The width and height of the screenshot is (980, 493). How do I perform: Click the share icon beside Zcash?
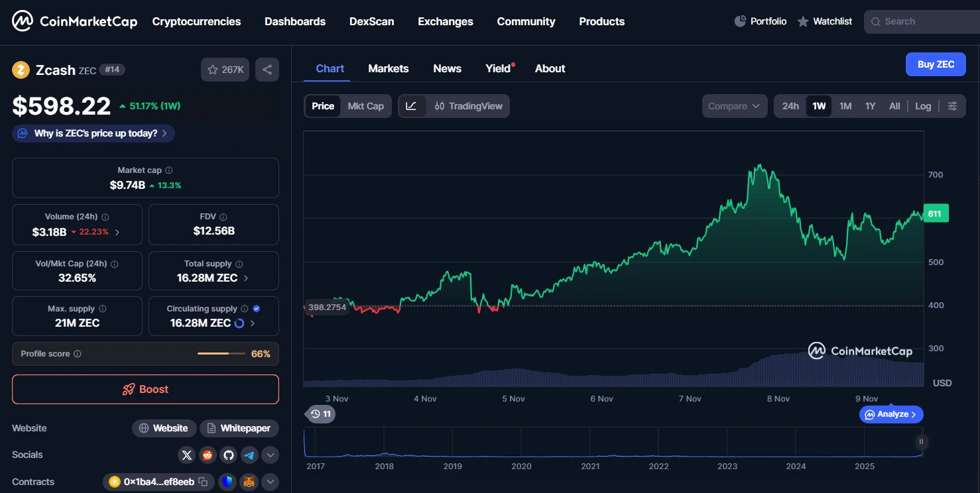tap(267, 70)
